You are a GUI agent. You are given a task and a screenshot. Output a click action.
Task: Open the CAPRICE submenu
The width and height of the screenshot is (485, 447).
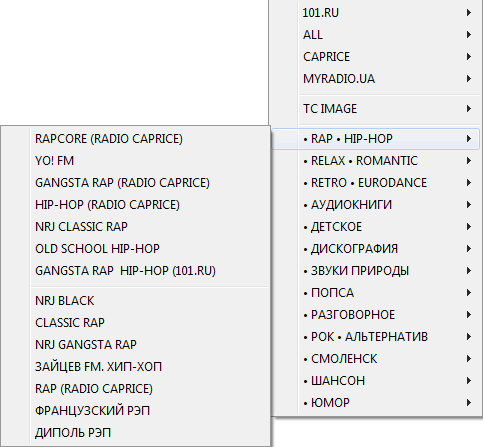pyautogui.click(x=376, y=57)
